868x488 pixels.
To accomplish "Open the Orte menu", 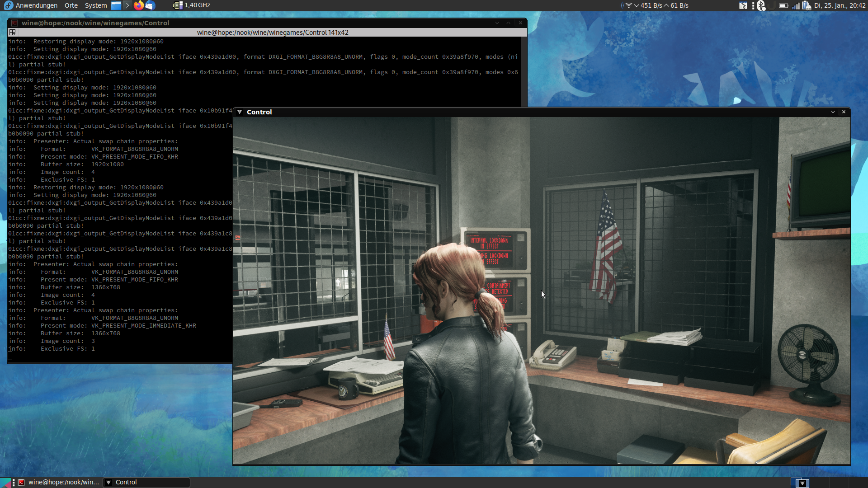I will (71, 5).
